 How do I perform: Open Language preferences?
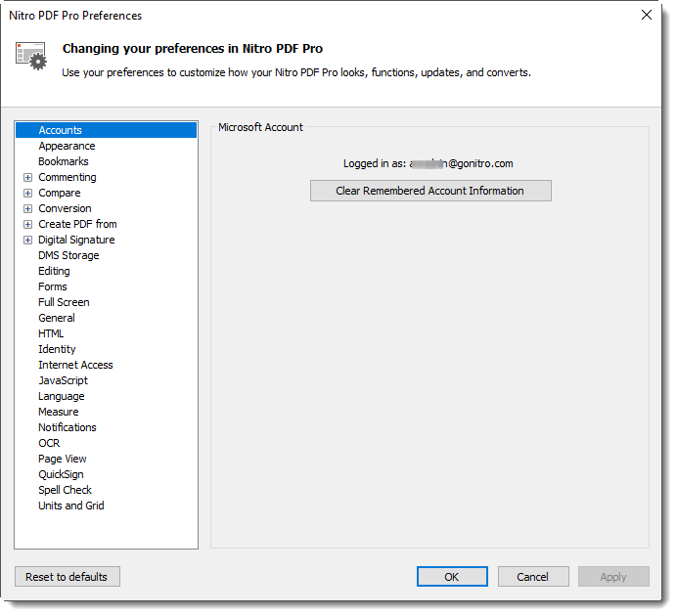[x=62, y=396]
